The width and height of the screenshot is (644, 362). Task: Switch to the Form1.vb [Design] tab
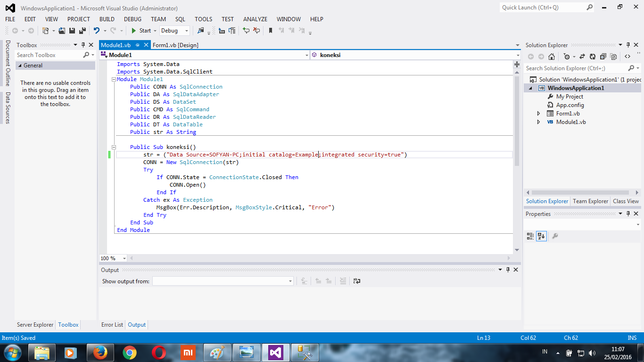175,45
